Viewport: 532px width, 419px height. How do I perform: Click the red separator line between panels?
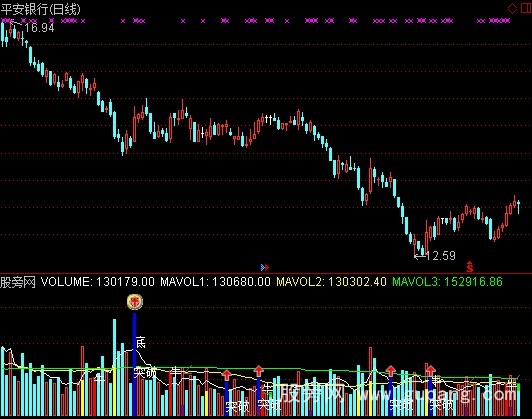coord(266,273)
